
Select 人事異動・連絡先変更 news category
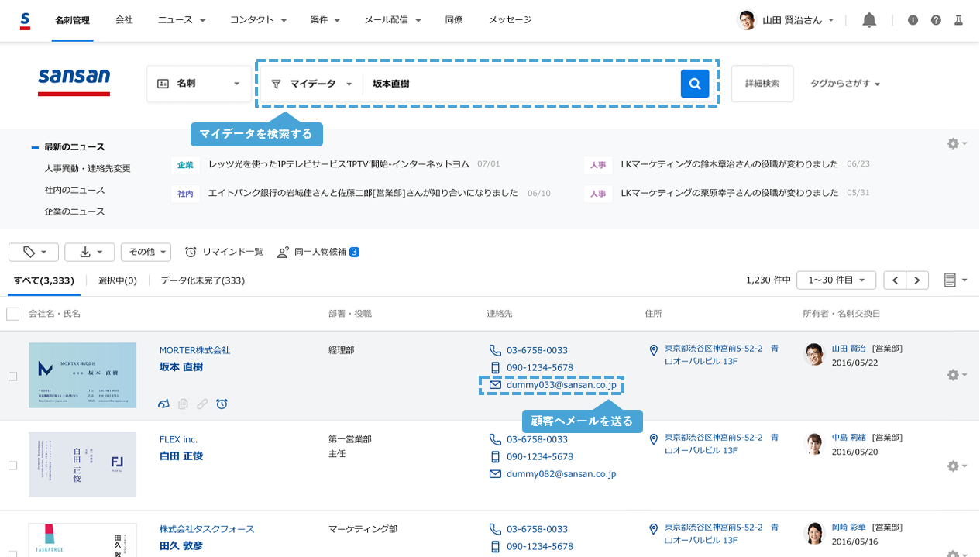coord(88,168)
